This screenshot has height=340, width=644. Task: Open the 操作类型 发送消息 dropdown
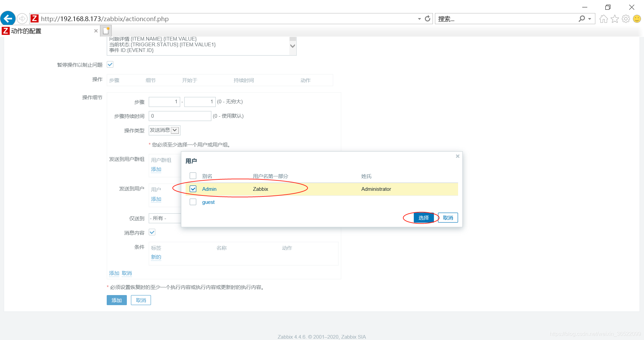[164, 130]
